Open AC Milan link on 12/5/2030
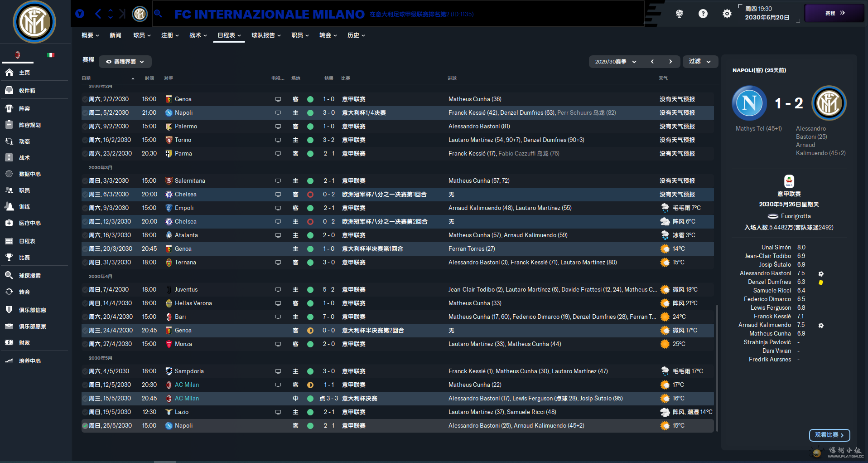The height and width of the screenshot is (463, 868). [x=187, y=385]
